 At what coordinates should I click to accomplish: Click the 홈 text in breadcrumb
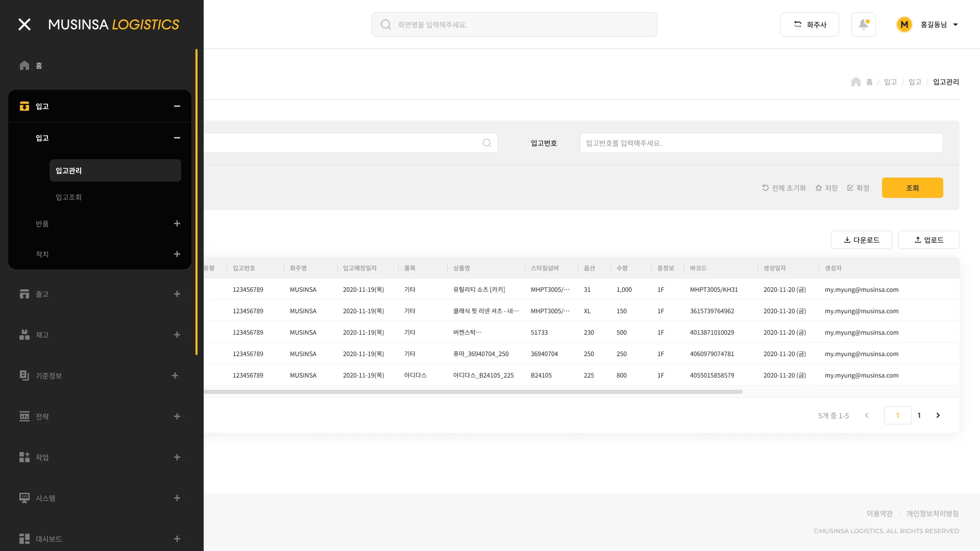pos(869,82)
